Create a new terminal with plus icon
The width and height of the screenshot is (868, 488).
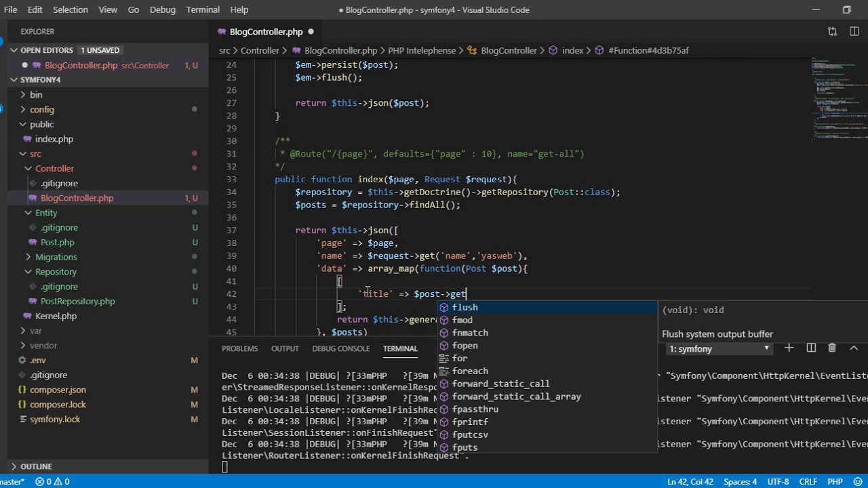(x=789, y=348)
